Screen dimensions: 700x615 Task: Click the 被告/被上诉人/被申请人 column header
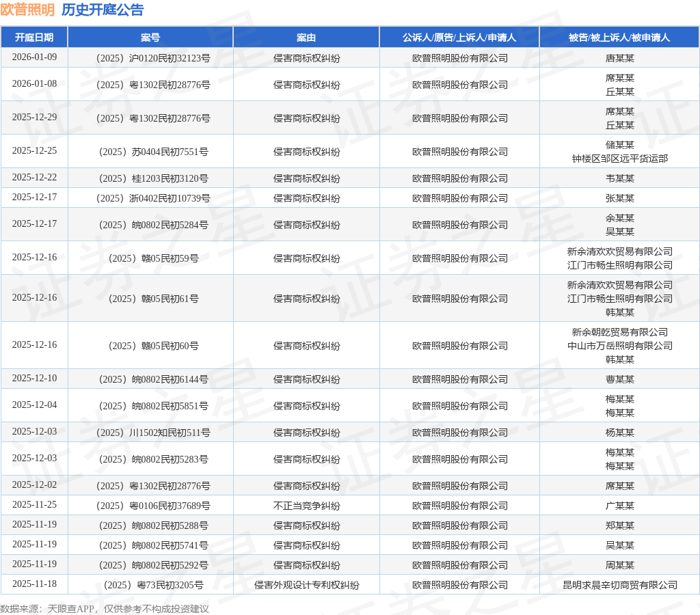coord(619,38)
